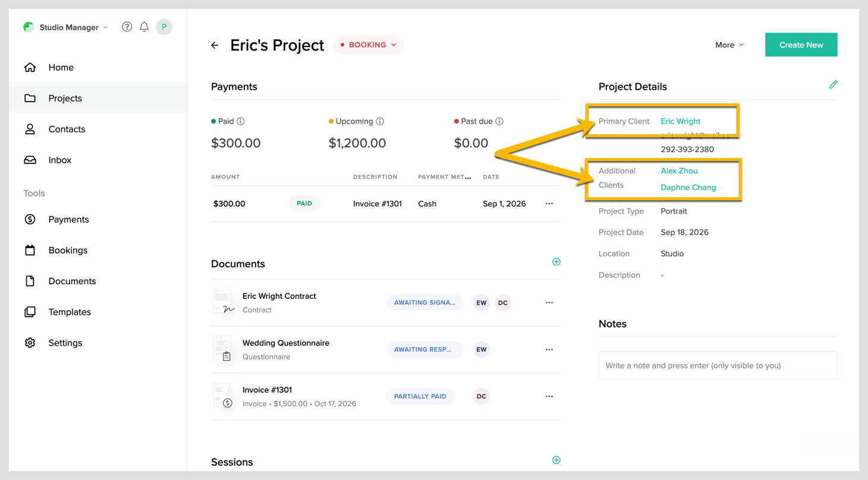Click the PAID badge in payments table
The image size is (868, 480).
pos(304,203)
